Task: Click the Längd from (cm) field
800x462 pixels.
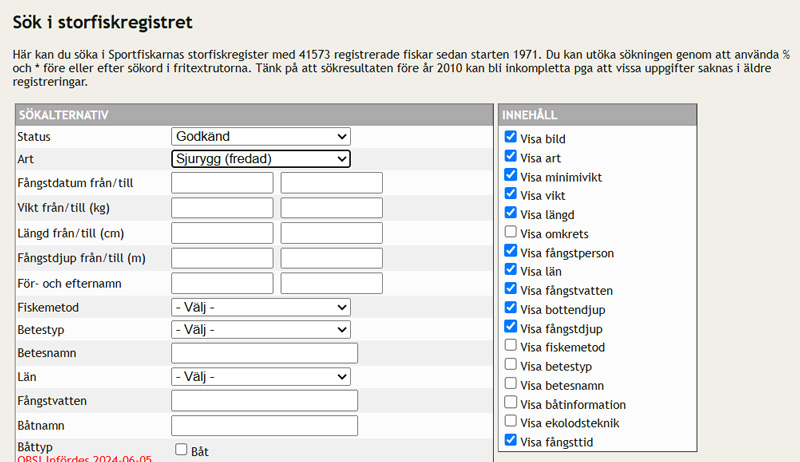Action: coord(222,233)
